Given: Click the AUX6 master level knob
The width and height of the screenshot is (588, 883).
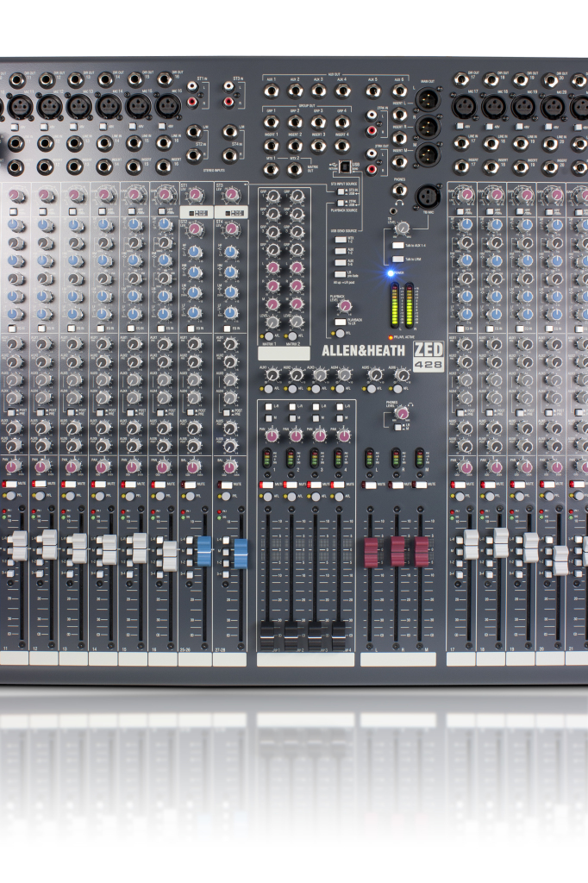Looking at the screenshot, I should click(402, 374).
